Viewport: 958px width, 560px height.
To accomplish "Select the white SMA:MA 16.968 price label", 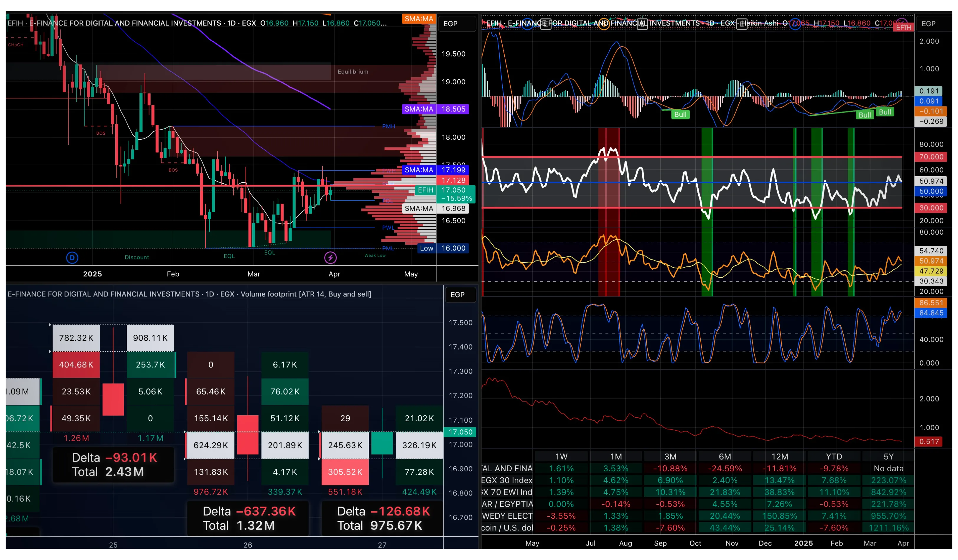I will pyautogui.click(x=436, y=208).
